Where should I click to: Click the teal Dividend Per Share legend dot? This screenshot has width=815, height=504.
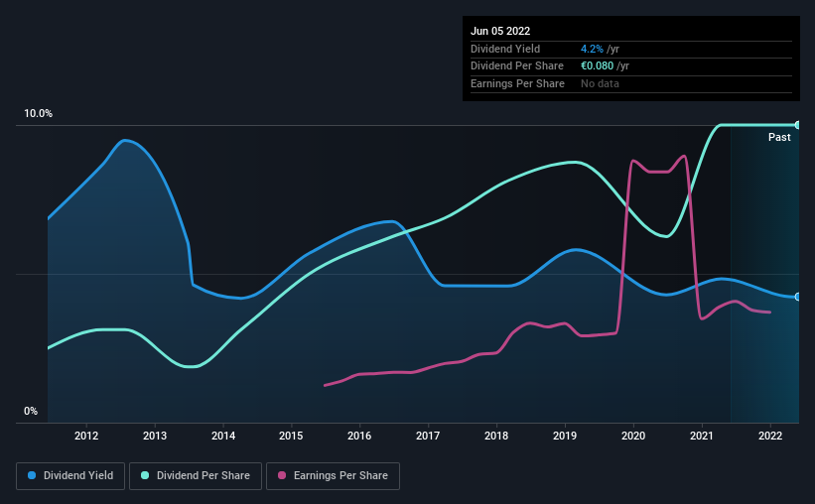[x=145, y=475]
